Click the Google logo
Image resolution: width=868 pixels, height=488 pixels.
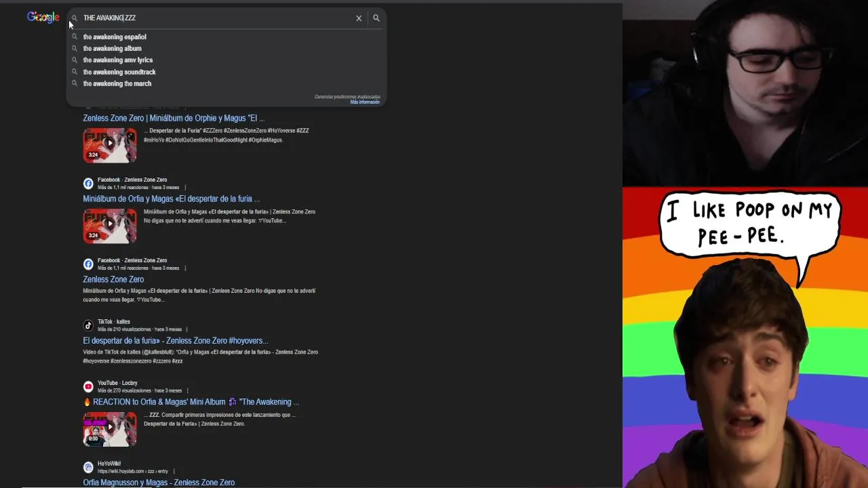click(x=43, y=17)
